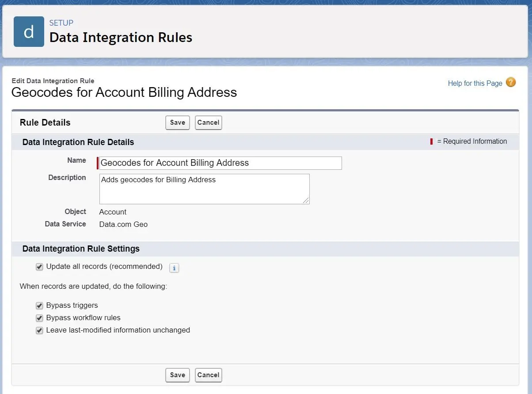Image resolution: width=532 pixels, height=394 pixels.
Task: Click the bottom Cancel button
Action: (208, 375)
